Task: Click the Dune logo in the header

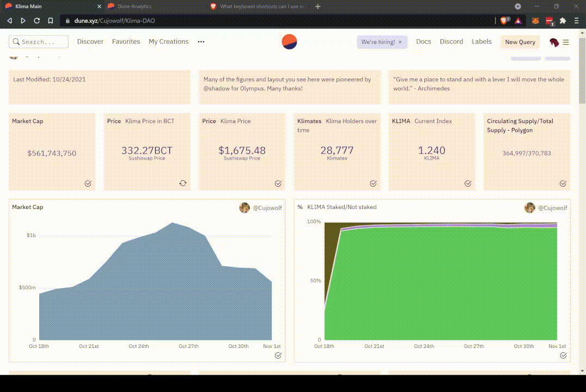Action: 289,42
